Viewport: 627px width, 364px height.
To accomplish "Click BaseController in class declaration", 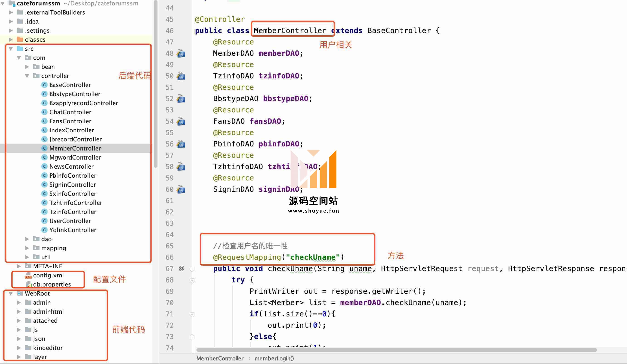I will pyautogui.click(x=399, y=31).
